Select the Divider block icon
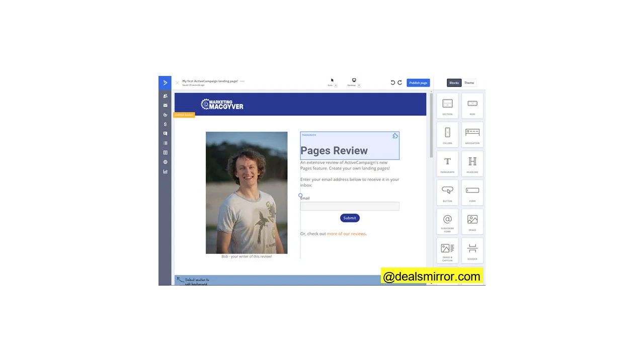This screenshot has height=362, width=644. click(x=472, y=250)
